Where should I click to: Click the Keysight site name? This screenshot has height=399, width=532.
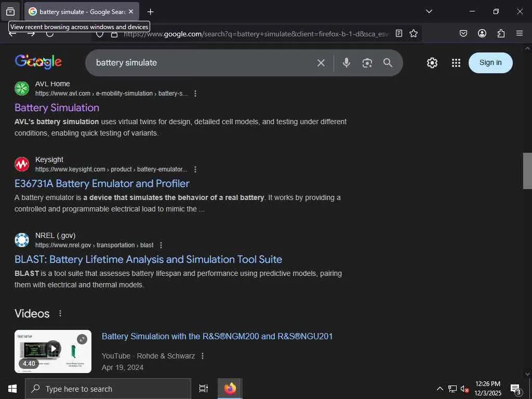49,159
